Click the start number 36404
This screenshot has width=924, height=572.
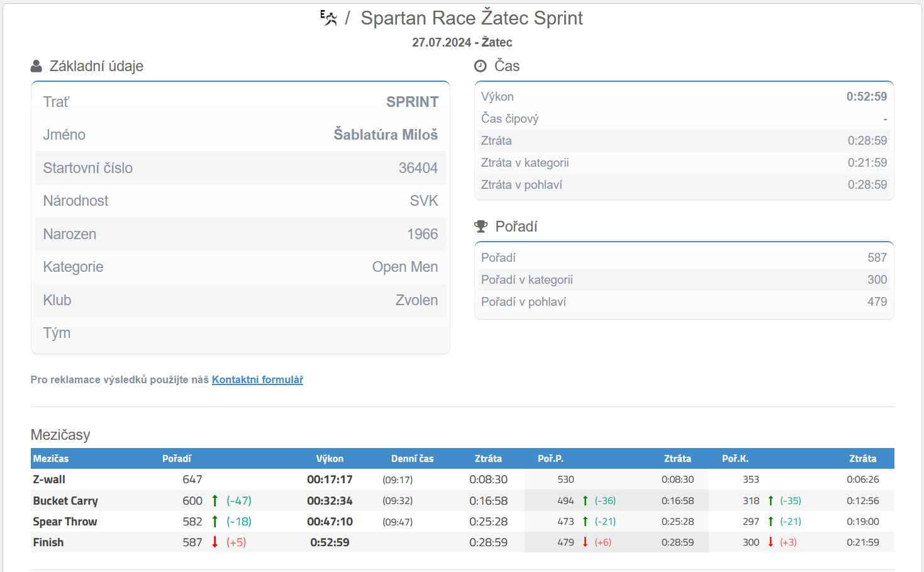418,168
